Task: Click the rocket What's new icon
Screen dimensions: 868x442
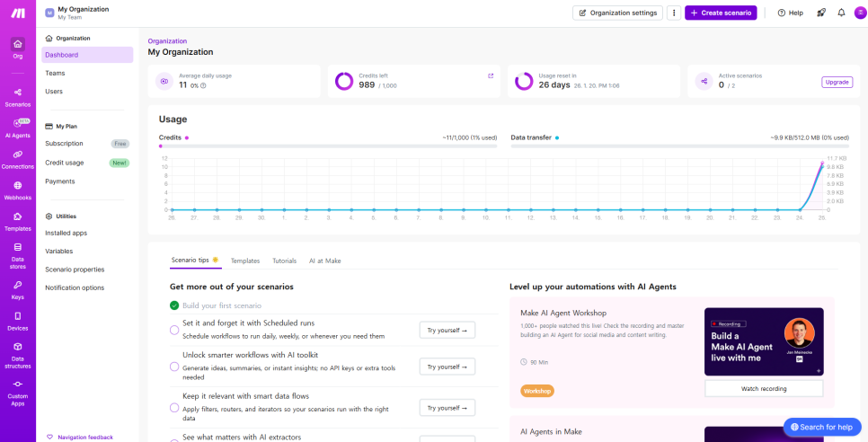Action: click(x=821, y=13)
